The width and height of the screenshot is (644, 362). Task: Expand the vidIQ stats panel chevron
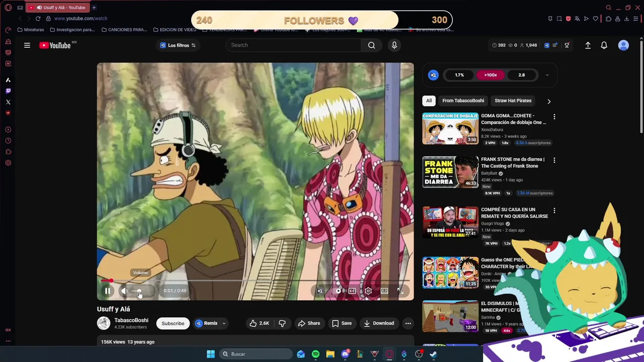pyautogui.click(x=547, y=75)
